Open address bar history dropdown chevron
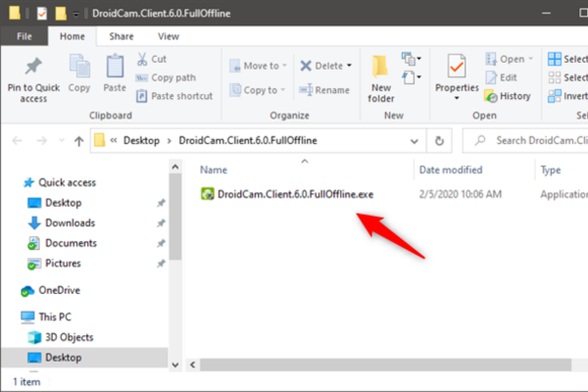 click(x=414, y=141)
